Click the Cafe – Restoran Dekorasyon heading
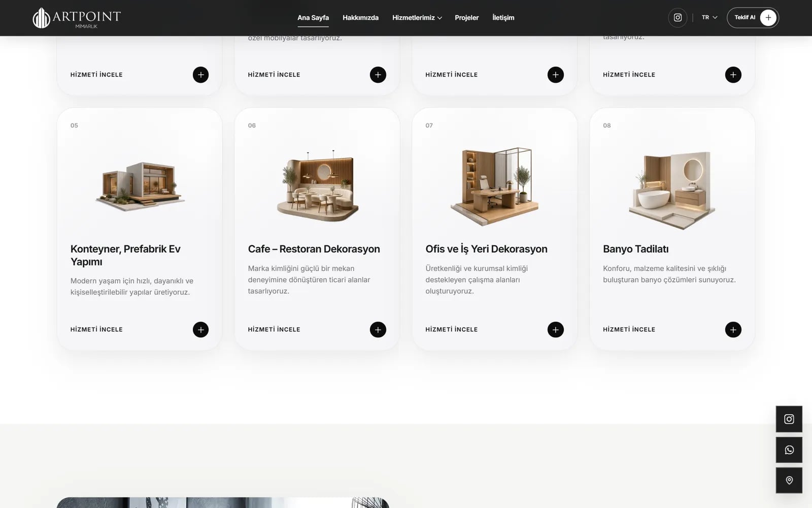The width and height of the screenshot is (812, 508). pyautogui.click(x=314, y=249)
